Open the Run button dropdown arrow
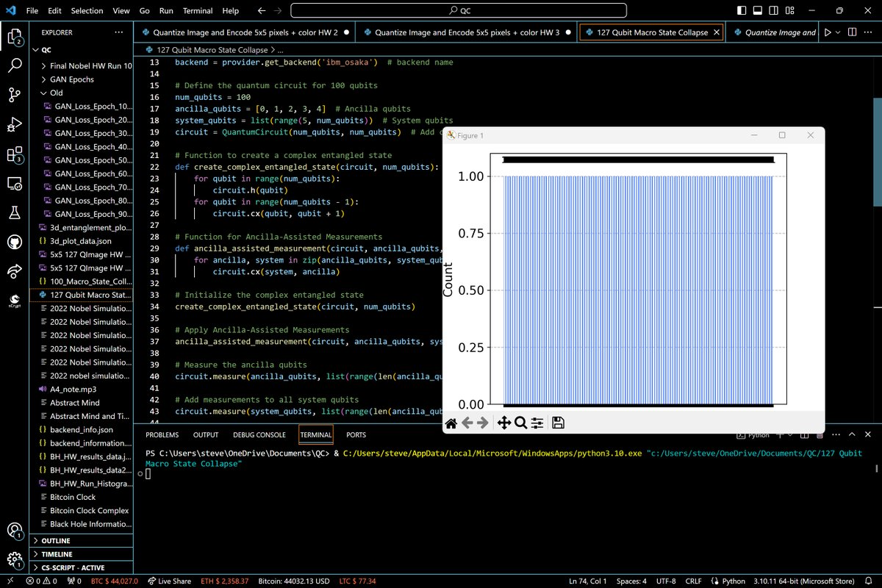This screenshot has height=588, width=882. (x=839, y=32)
